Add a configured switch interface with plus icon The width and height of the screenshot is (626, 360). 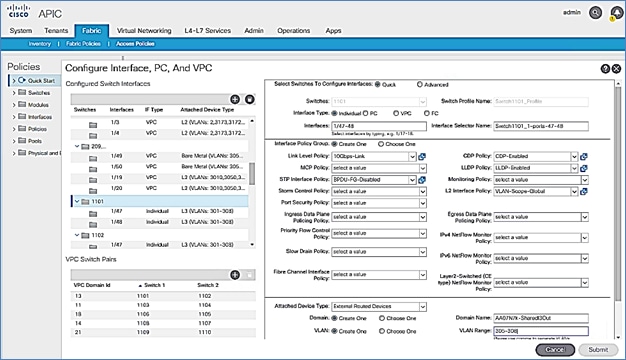pos(235,99)
